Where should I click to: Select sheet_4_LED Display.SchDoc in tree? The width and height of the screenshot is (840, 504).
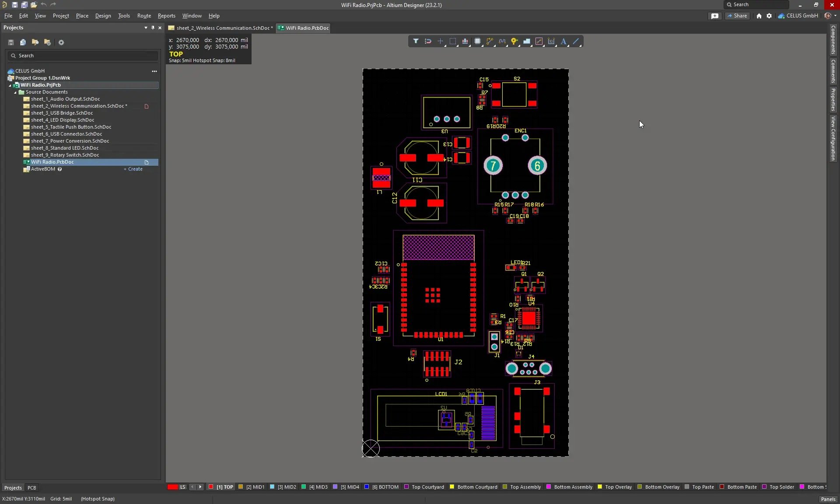63,120
